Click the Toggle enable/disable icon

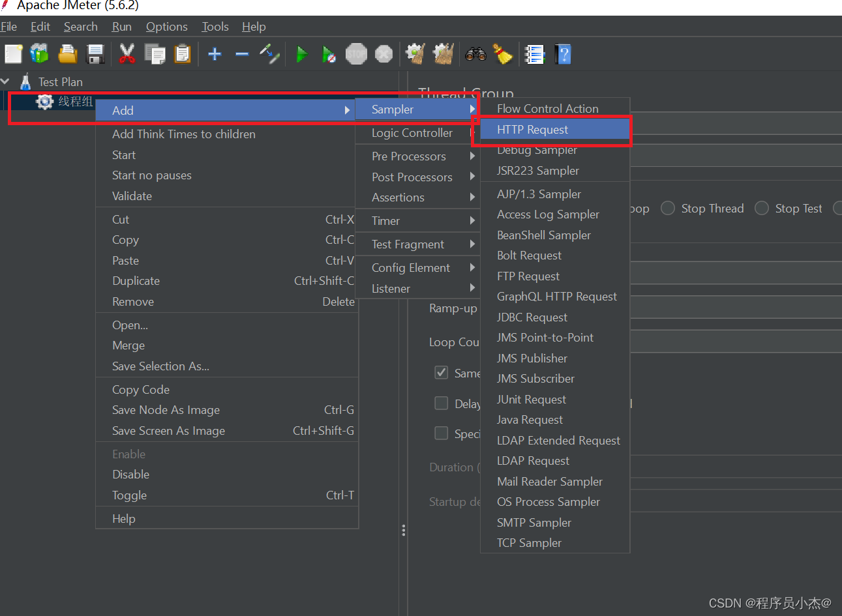coord(269,54)
